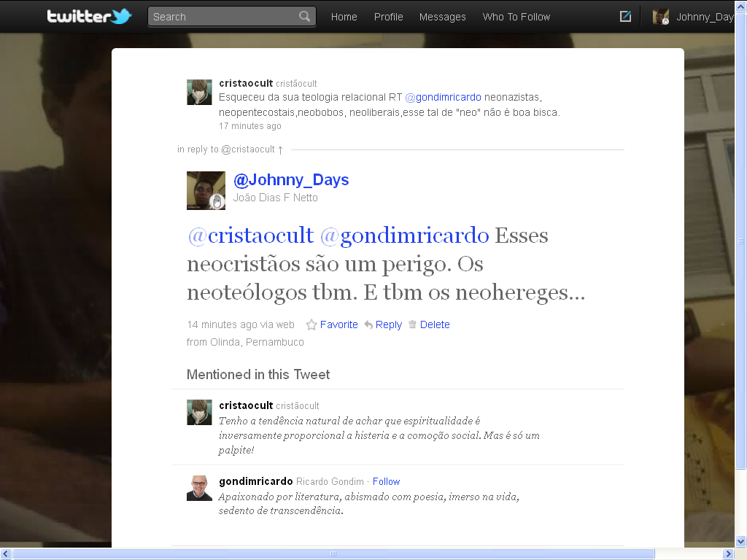Go to Home in navigation bar

[344, 17]
